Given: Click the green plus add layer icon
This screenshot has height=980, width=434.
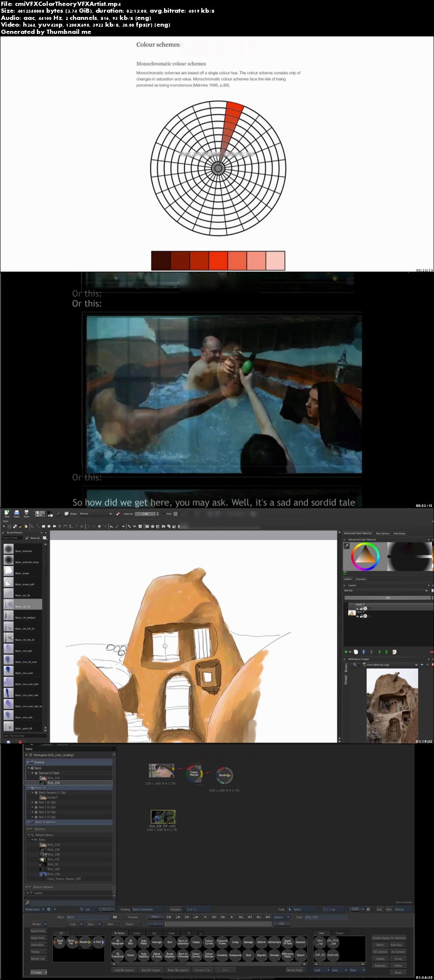Looking at the screenshot, I should (x=346, y=652).
